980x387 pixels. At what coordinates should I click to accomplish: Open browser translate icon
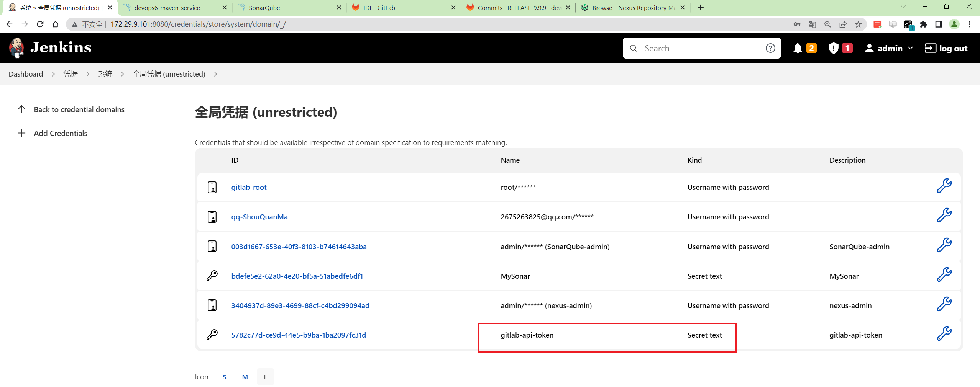[x=812, y=24]
